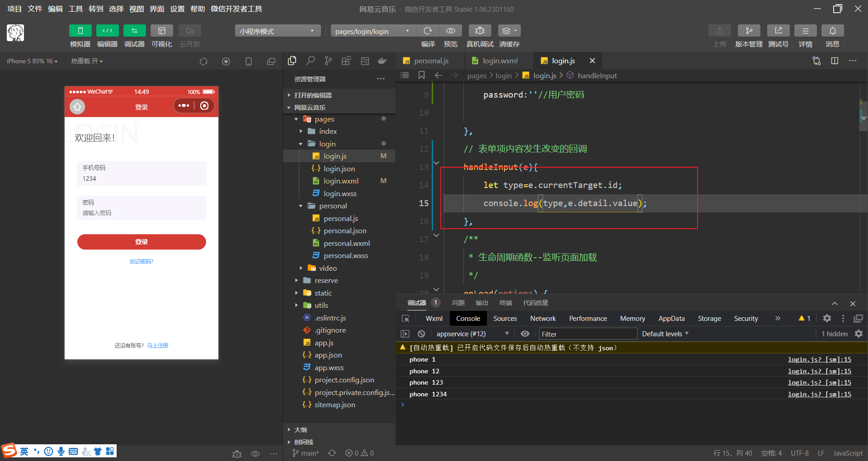This screenshot has height=461, width=868.
Task: Open login.json in file tree
Action: point(339,169)
